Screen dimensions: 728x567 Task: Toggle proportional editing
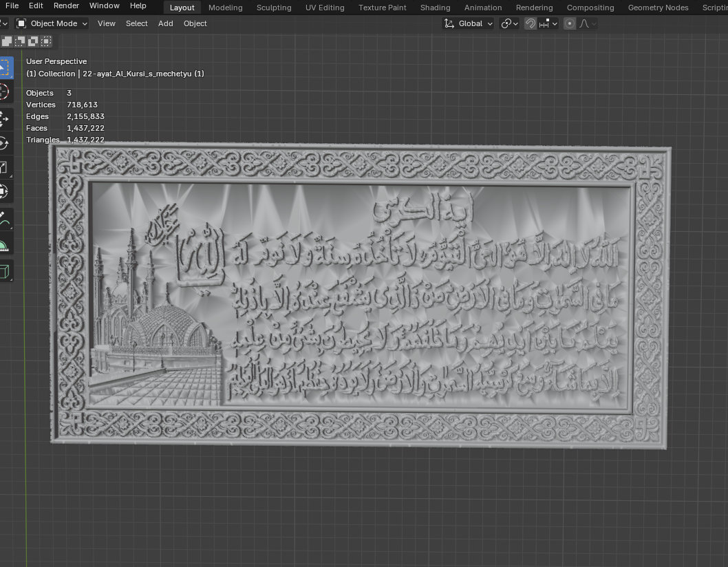click(x=569, y=23)
